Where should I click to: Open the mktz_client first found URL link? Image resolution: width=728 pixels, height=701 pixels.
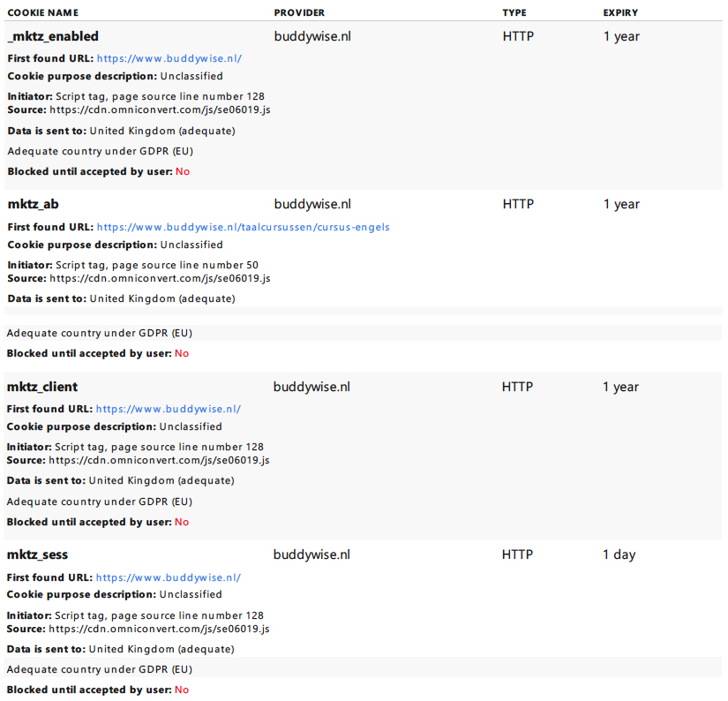(168, 410)
